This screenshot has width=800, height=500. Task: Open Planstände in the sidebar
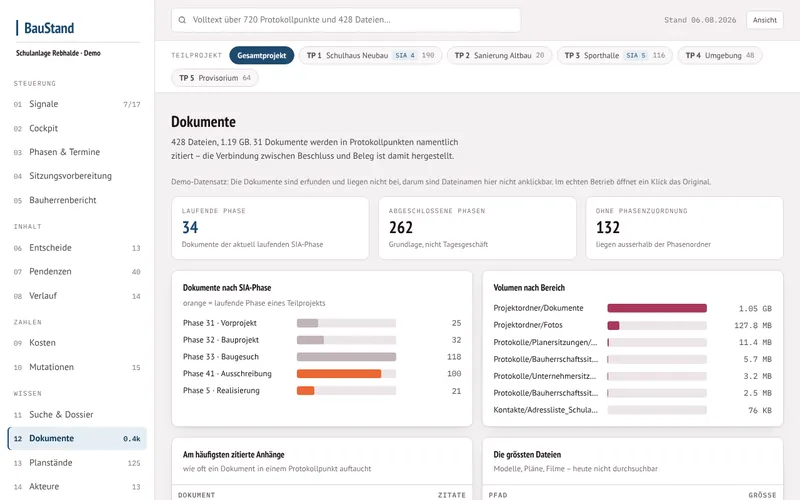(x=77, y=463)
